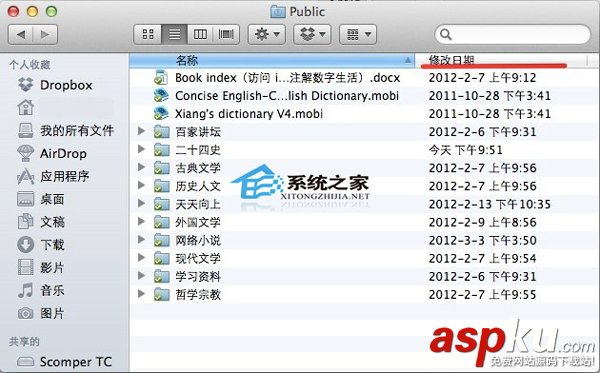The width and height of the screenshot is (600, 373).
Task: Expand the 天天向上 folder
Action: coord(141,203)
